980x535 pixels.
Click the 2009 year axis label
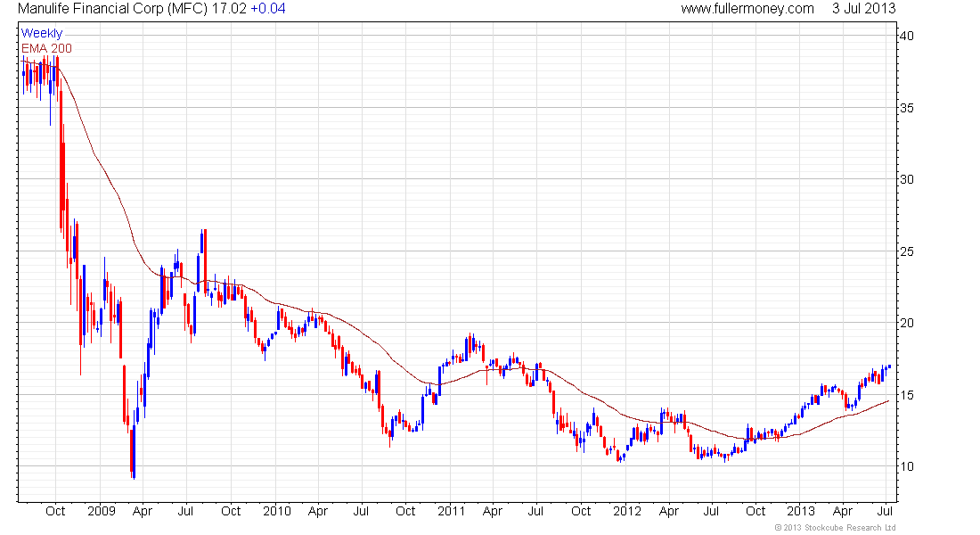coord(102,511)
